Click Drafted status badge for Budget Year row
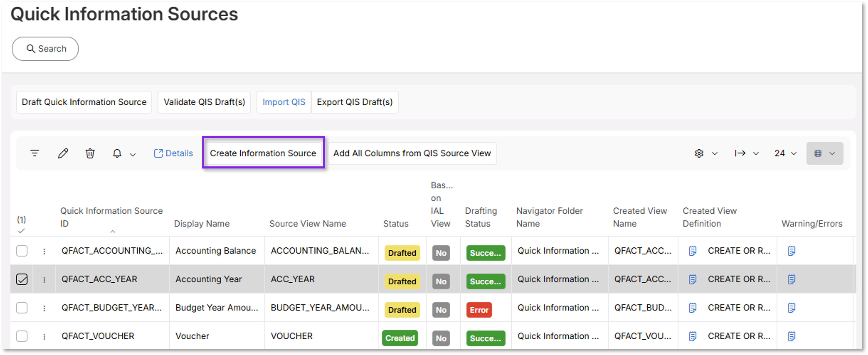Viewport: 868px width, 355px height. 402,310
